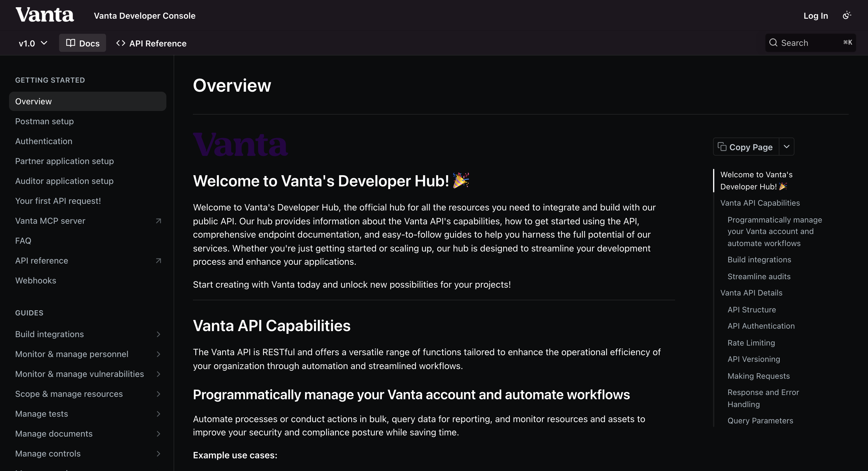Viewport: 868px width, 471px height.
Task: Open the Postman setup page
Action: pyautogui.click(x=45, y=122)
